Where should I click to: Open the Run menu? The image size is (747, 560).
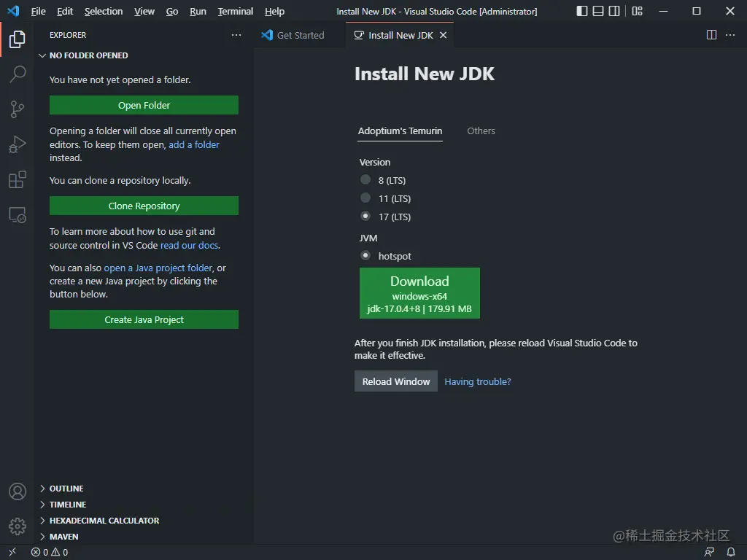(198, 11)
